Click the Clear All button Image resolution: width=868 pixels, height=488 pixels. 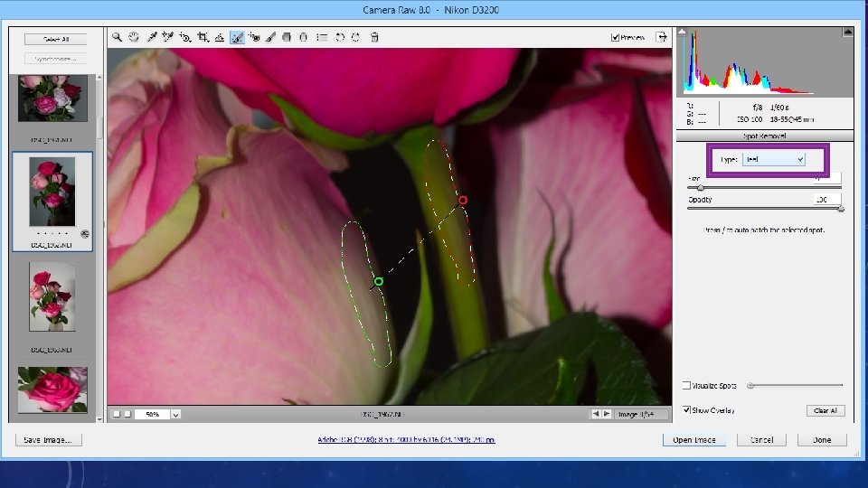pyautogui.click(x=825, y=410)
